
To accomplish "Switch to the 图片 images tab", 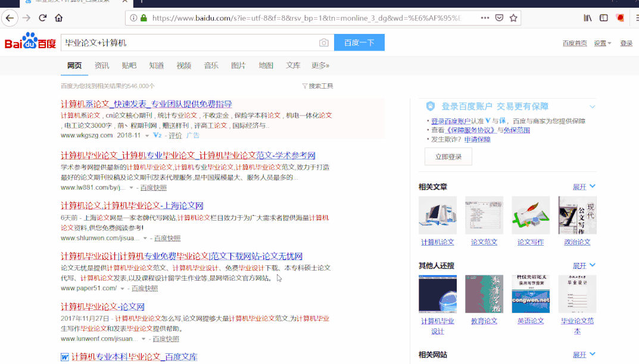I will [x=238, y=65].
